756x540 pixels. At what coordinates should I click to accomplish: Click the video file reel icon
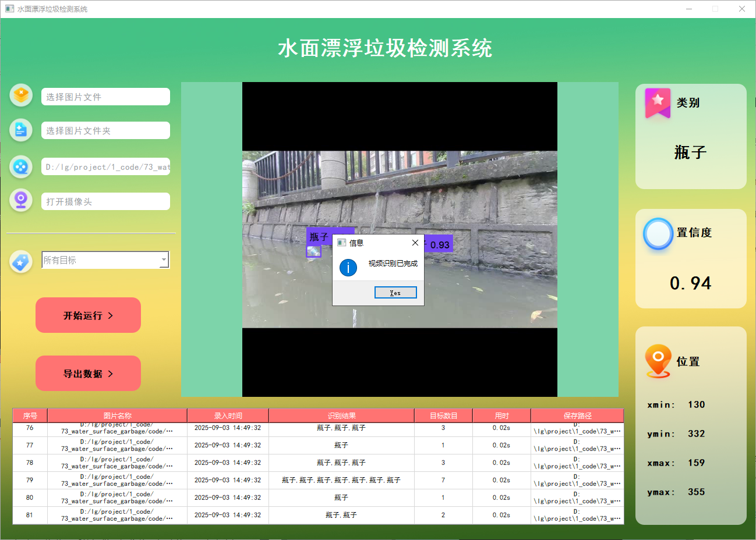click(21, 166)
